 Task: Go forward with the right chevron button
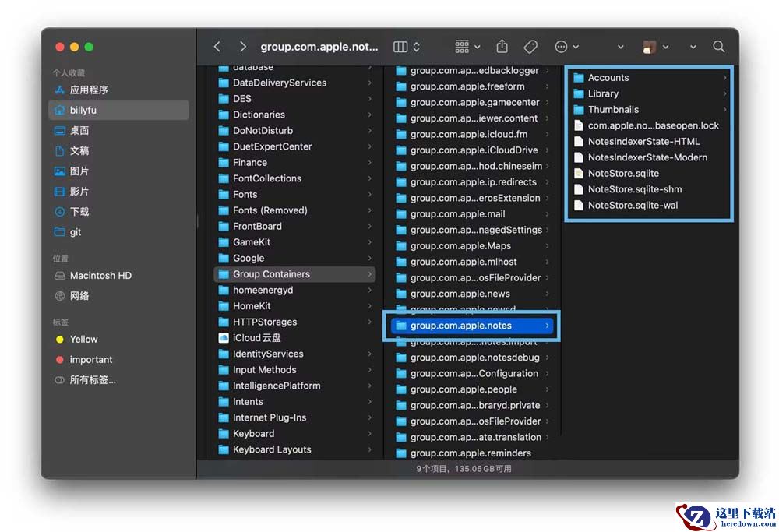click(242, 47)
